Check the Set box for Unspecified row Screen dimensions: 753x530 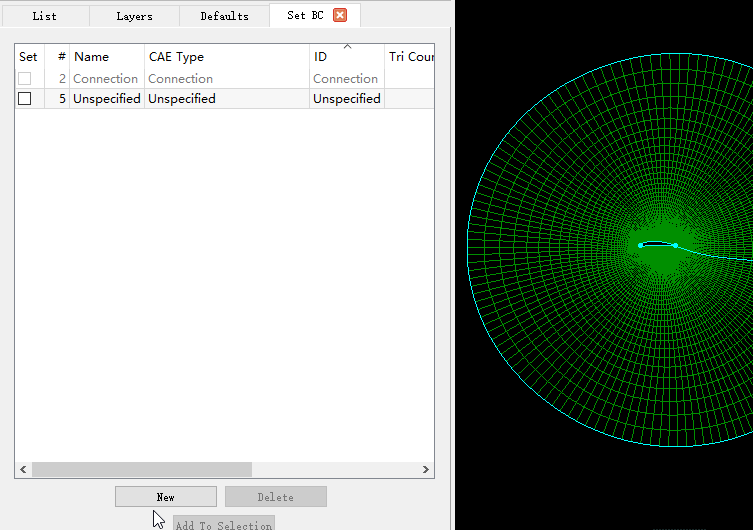pyautogui.click(x=25, y=99)
